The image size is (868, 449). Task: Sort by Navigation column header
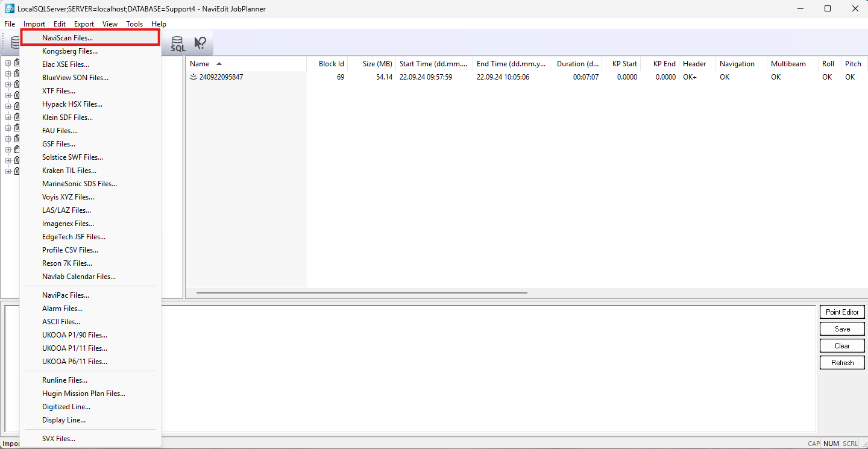741,64
